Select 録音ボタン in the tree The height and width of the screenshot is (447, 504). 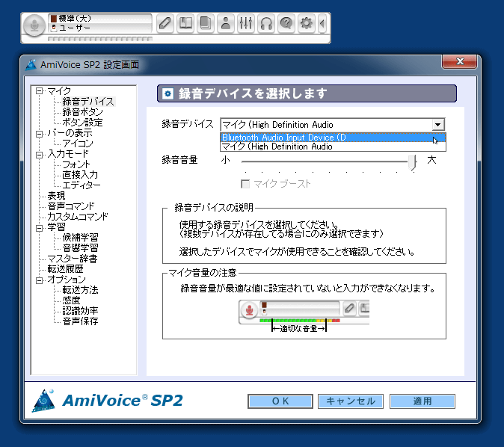tap(82, 112)
